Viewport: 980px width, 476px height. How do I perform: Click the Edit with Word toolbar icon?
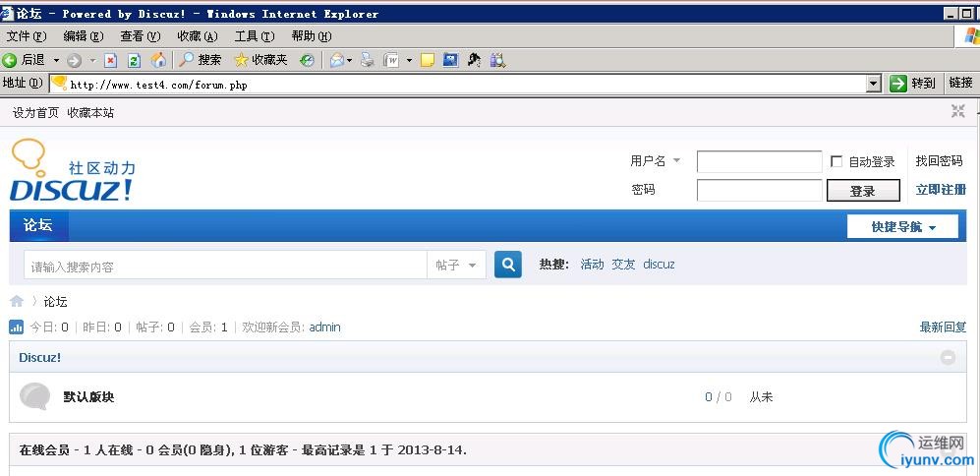(391, 60)
